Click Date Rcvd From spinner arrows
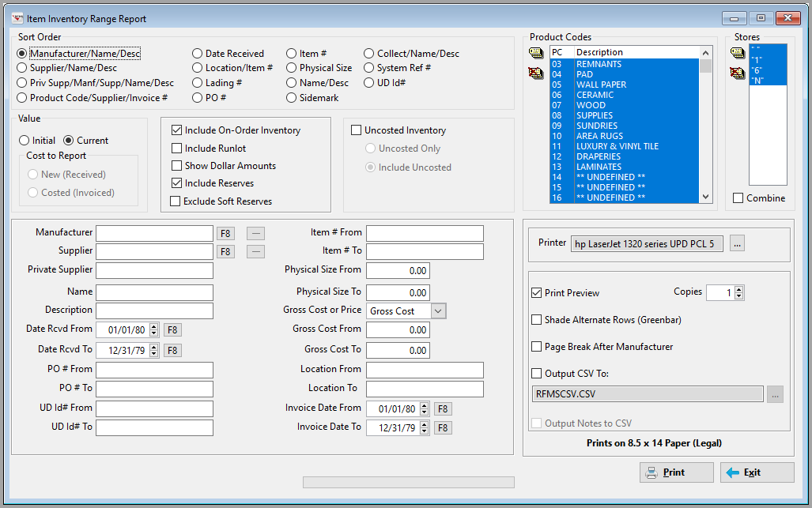This screenshot has width=812, height=508. coord(154,330)
